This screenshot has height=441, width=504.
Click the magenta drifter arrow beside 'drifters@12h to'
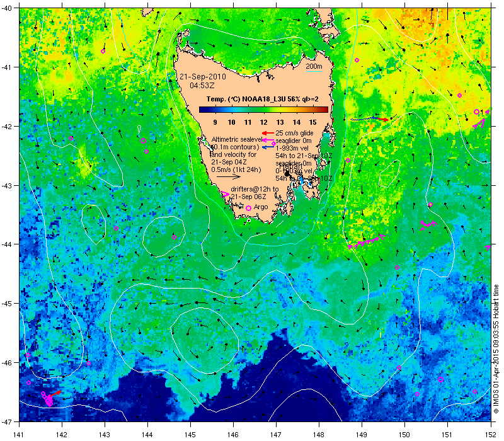tap(225, 194)
